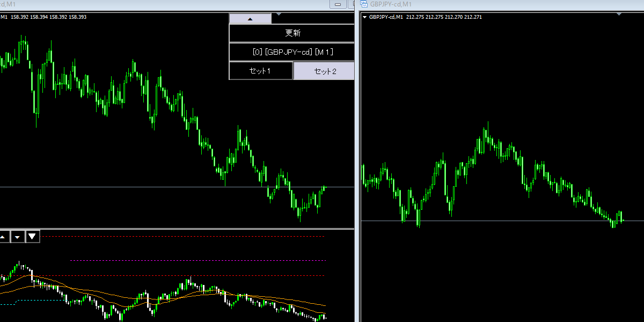This screenshot has width=644, height=322.
Task: Click the 更新 refresh button
Action: tap(292, 33)
